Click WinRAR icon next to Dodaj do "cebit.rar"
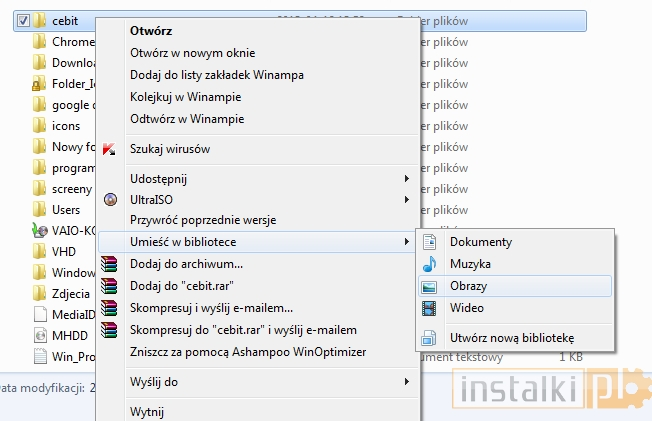 click(x=109, y=286)
